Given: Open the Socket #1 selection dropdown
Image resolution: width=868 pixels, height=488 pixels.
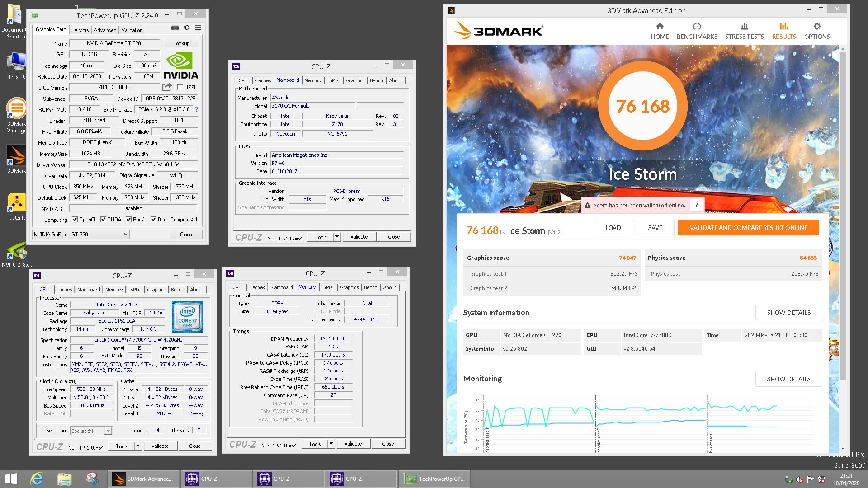Looking at the screenshot, I should click(91, 431).
